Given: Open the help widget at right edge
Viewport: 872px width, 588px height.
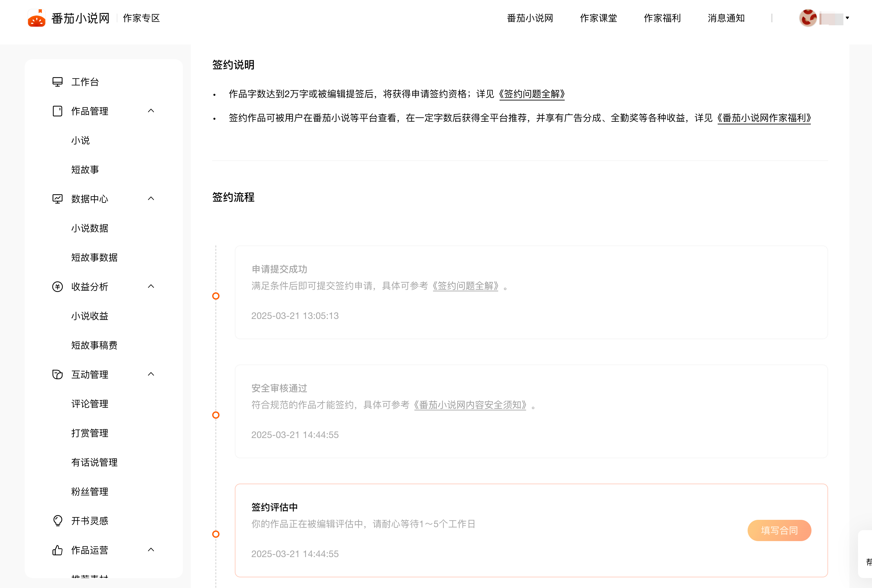Looking at the screenshot, I should 865,554.
